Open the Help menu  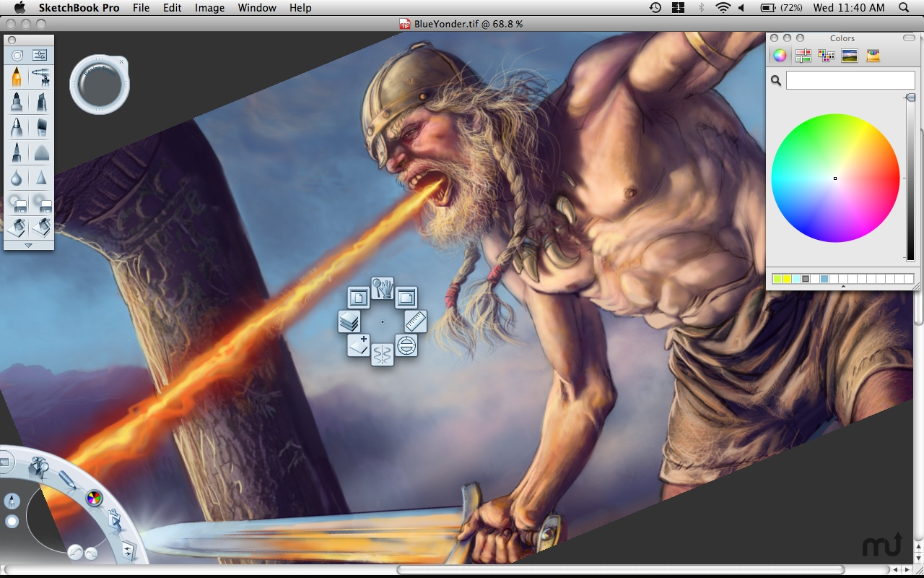pos(300,8)
